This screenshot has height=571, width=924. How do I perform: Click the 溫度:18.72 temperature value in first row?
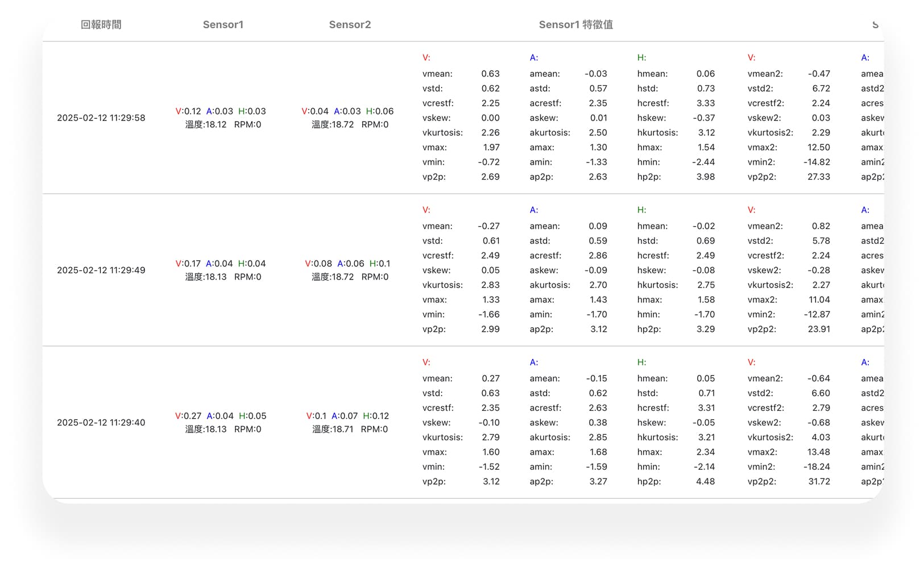pos(333,125)
